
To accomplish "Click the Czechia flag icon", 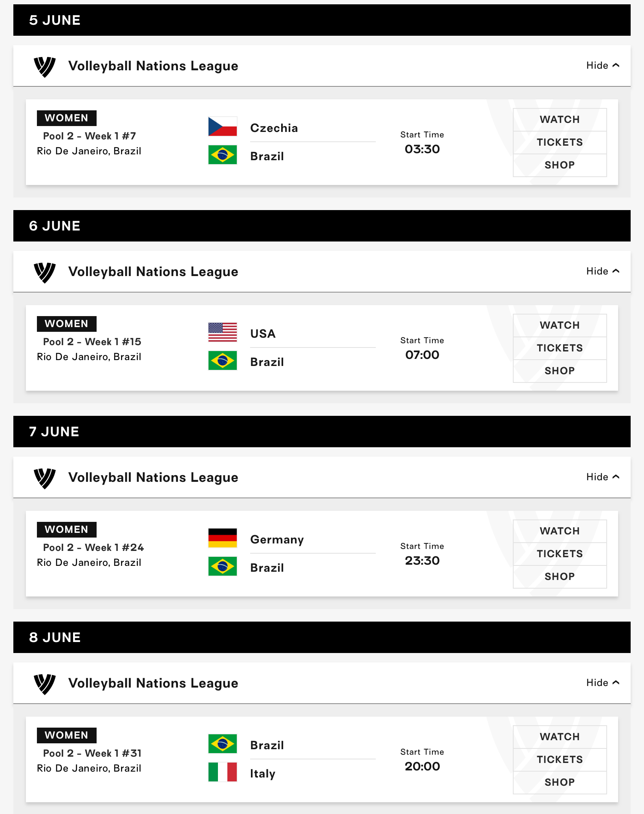I will (x=223, y=126).
